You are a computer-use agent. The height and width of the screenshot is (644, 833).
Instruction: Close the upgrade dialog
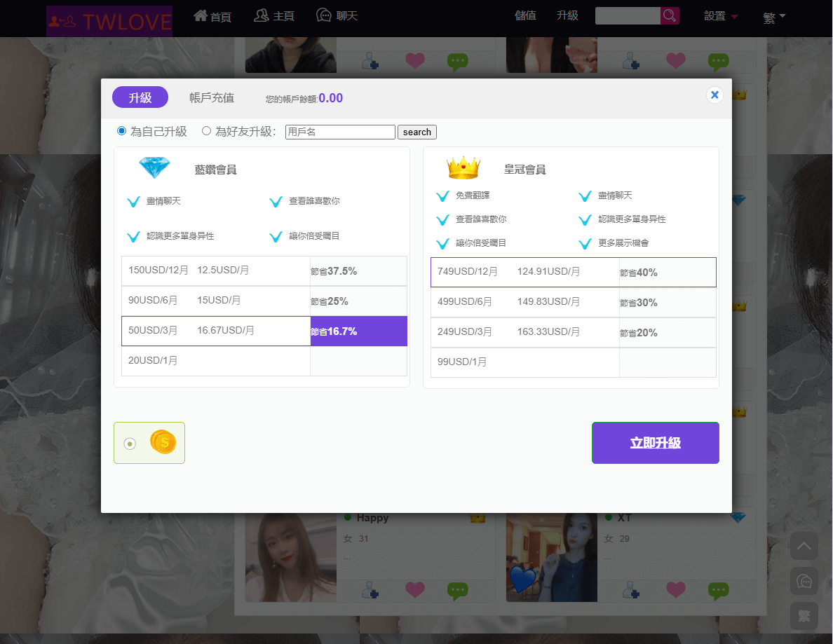(715, 95)
